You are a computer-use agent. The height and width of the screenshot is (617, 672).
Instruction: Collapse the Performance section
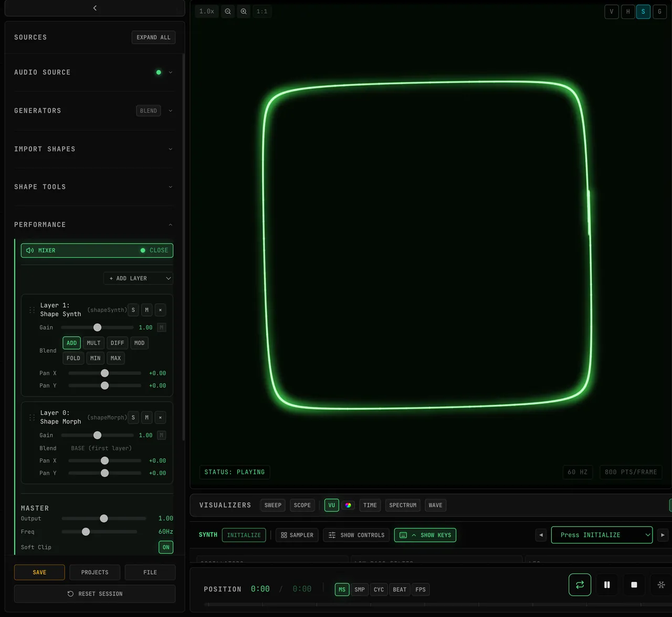[x=94, y=225]
